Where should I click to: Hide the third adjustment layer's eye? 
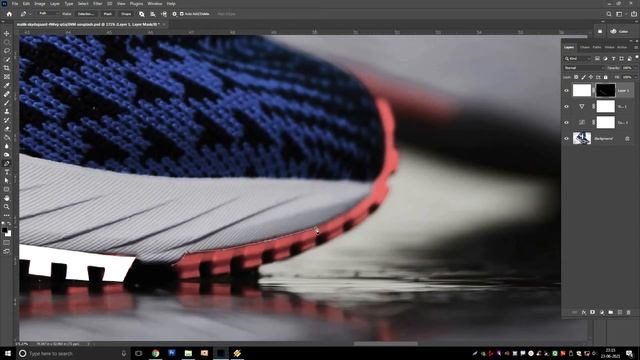click(567, 122)
